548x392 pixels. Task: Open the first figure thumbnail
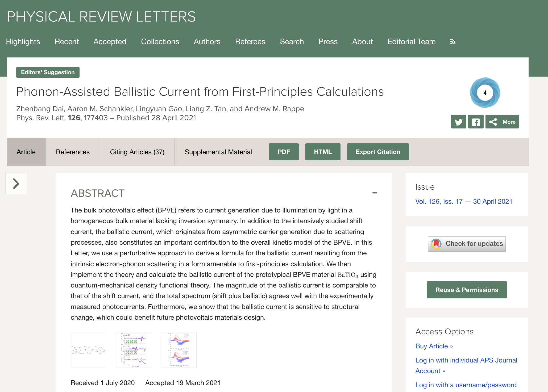tap(88, 350)
